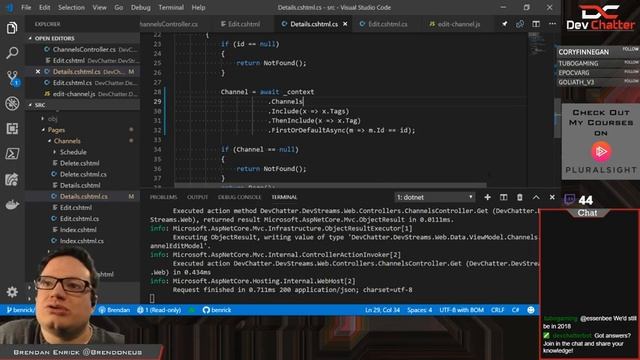640x360 pixels.
Task: Open the Explorer view in activity bar
Action: 12,28
